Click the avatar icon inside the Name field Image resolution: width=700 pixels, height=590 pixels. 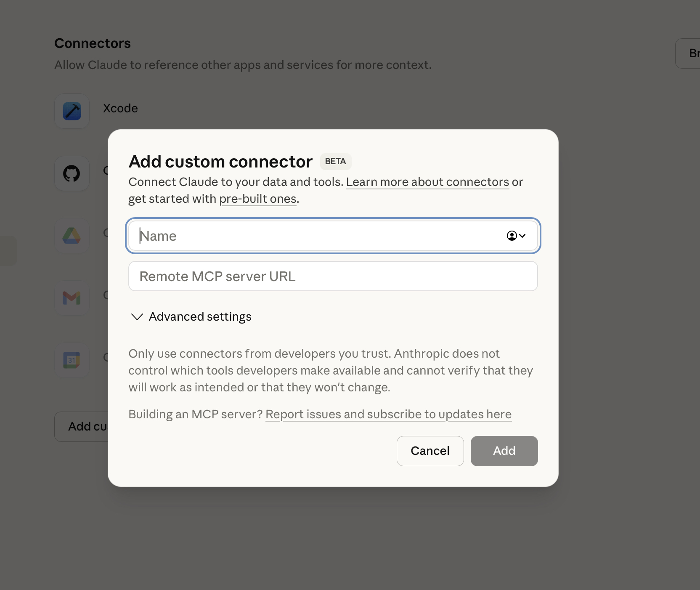coord(512,236)
